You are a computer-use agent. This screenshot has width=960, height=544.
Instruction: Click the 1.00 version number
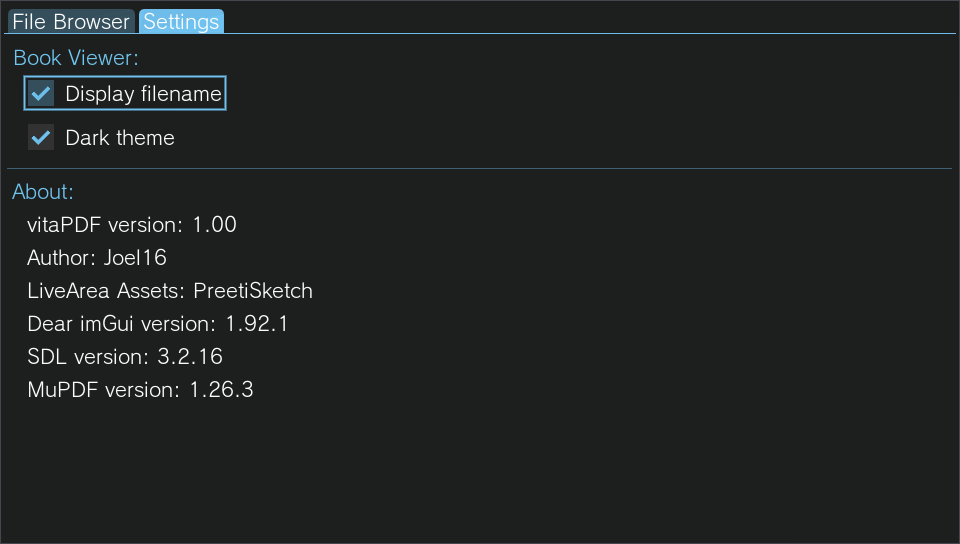[214, 225]
